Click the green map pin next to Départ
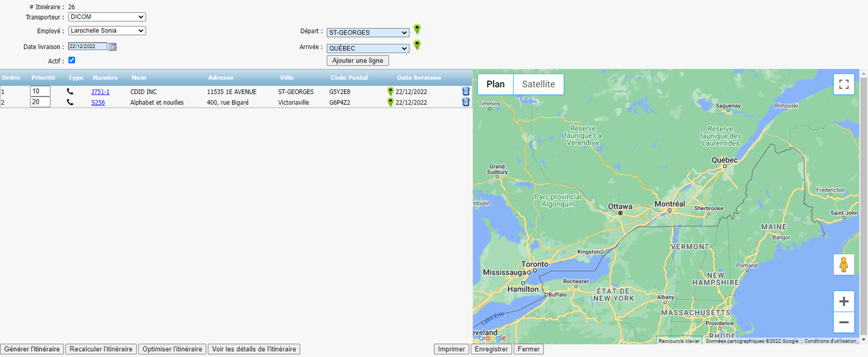868x357 pixels. (x=417, y=30)
